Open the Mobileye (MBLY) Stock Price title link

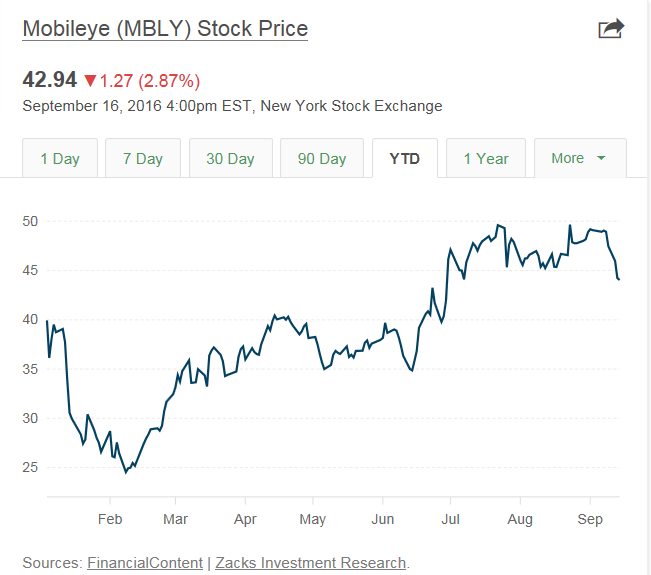click(165, 28)
